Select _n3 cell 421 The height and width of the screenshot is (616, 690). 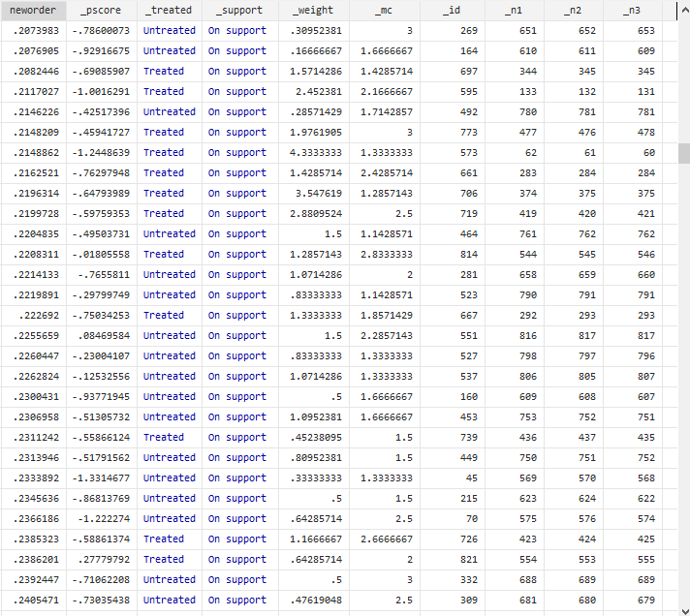[633, 214]
